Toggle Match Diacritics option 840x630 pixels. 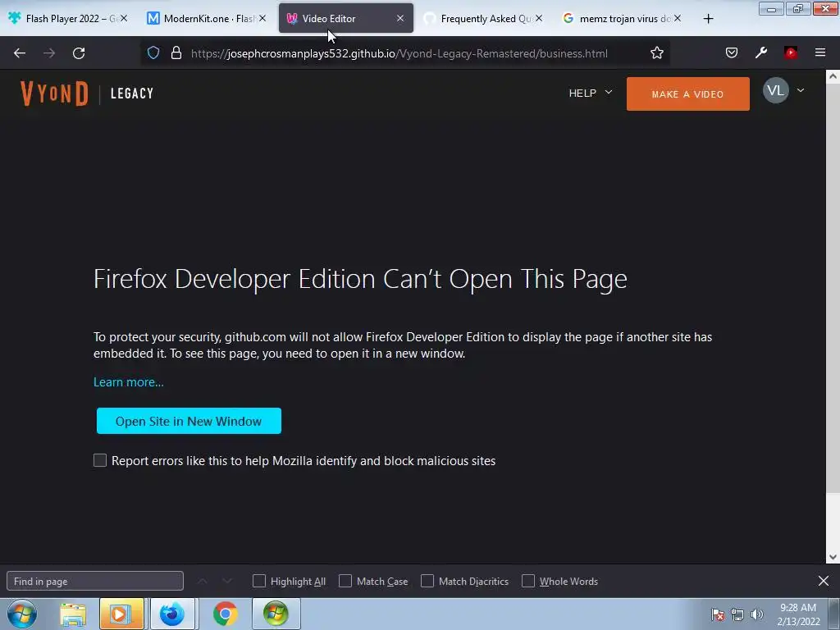click(427, 581)
